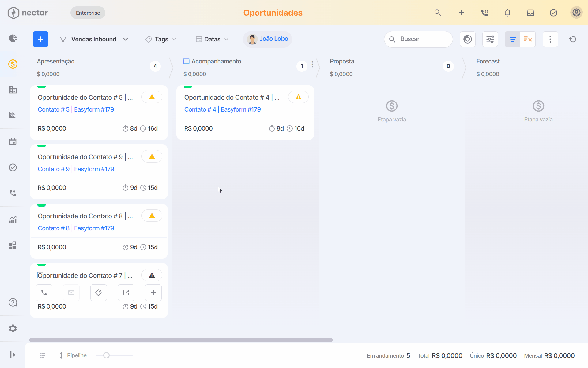The image size is (588, 368).
Task: Click the phone dialer icon in header
Action: coord(484,13)
